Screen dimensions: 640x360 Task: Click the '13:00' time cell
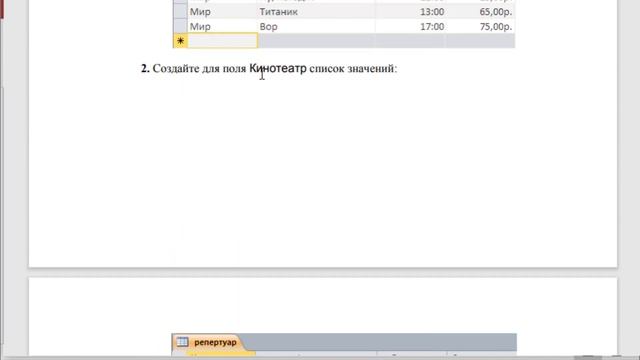tap(411, 12)
